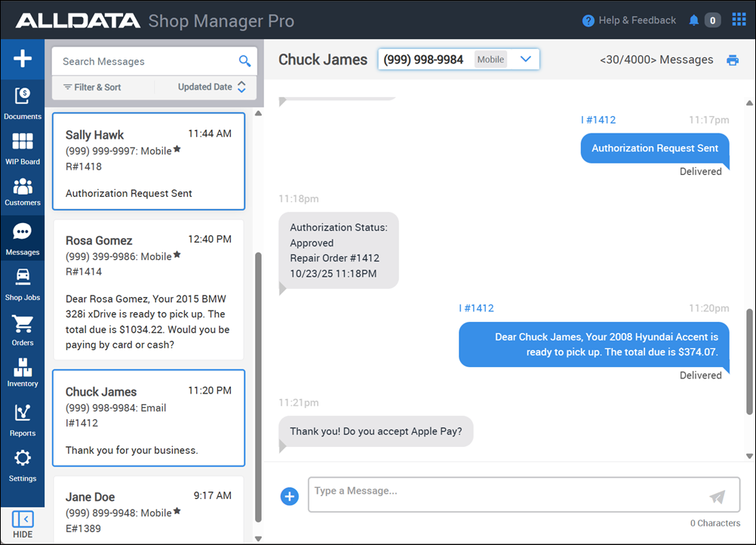Open the apps grid icon
Viewport: 756px width, 545px height.
739,20
